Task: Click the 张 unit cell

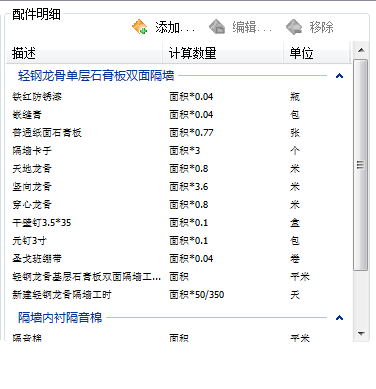Action: 295,133
